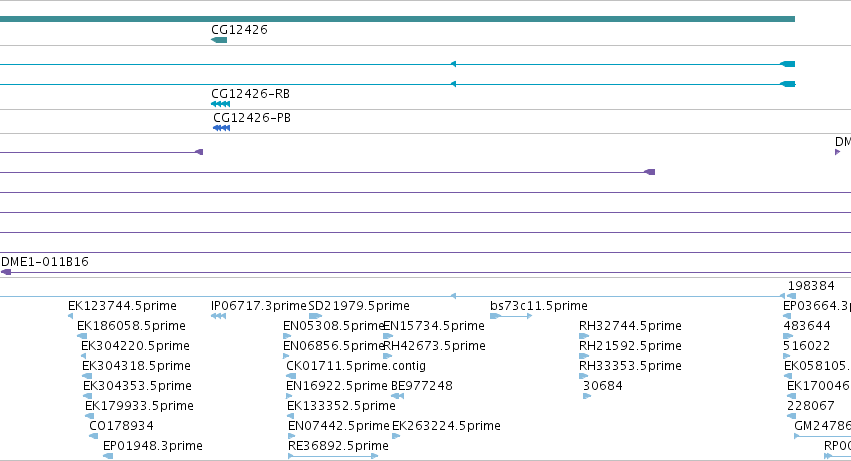Image resolution: width=851 pixels, height=461 pixels.
Task: Select RH32744.5prime EST label
Action: (630, 326)
